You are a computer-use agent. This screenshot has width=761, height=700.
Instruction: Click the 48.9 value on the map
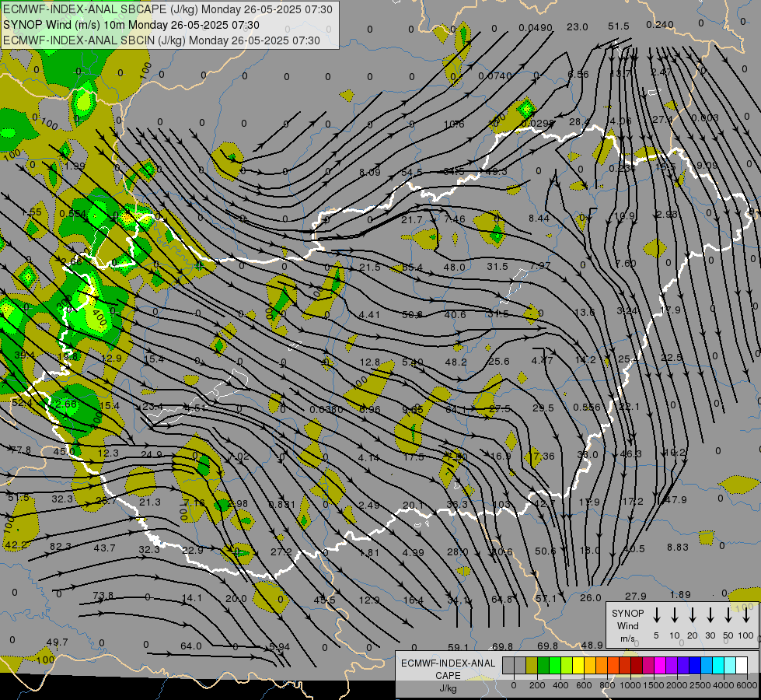pos(592,646)
